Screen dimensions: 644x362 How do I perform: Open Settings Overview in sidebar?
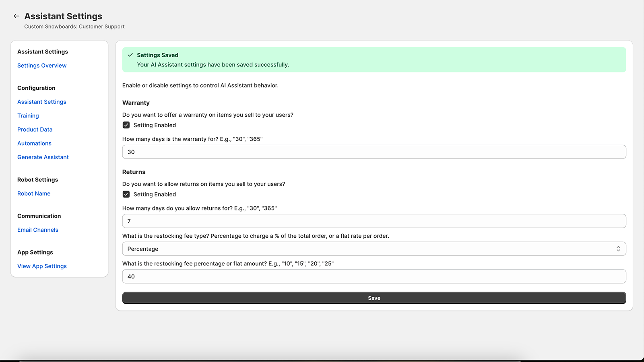[x=41, y=65]
